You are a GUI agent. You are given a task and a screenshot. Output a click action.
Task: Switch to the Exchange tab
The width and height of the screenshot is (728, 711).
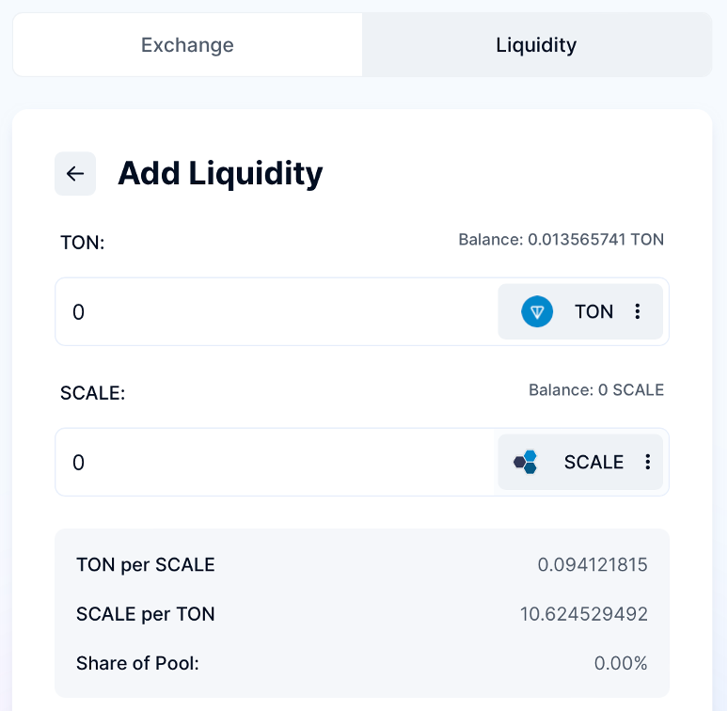pyautogui.click(x=187, y=45)
